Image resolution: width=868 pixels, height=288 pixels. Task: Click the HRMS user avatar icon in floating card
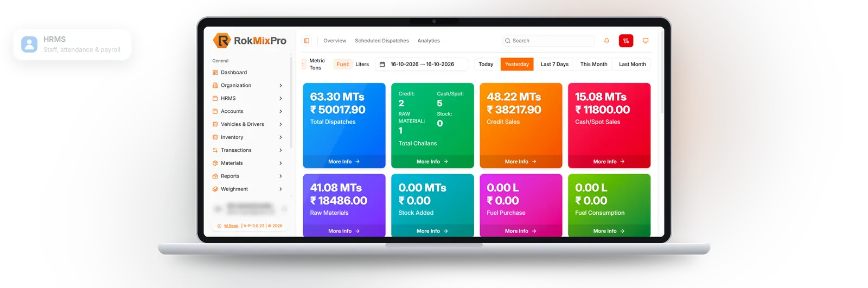[x=29, y=44]
